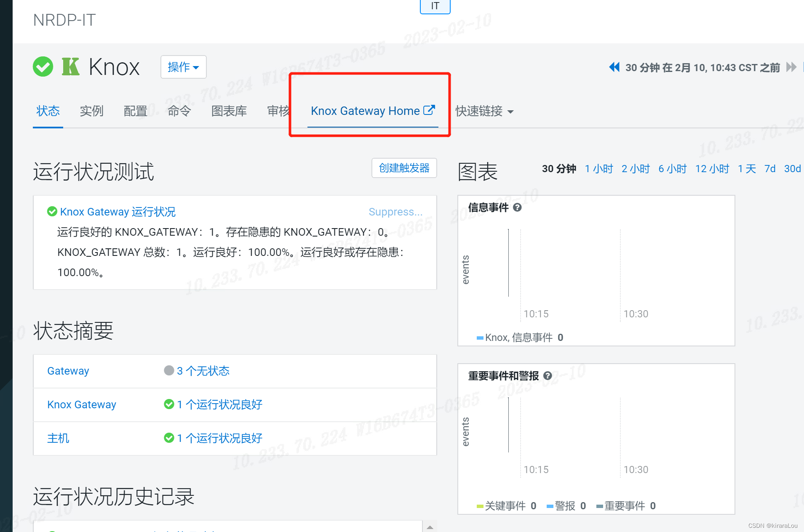The width and height of the screenshot is (804, 532).
Task: Click the 警报 legend color swatch
Action: tap(550, 506)
